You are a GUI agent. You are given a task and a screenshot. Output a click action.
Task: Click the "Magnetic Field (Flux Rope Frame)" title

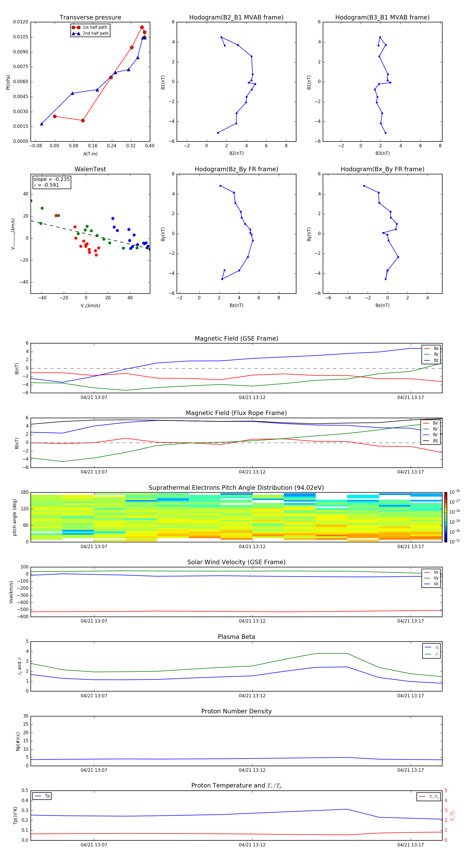click(236, 413)
